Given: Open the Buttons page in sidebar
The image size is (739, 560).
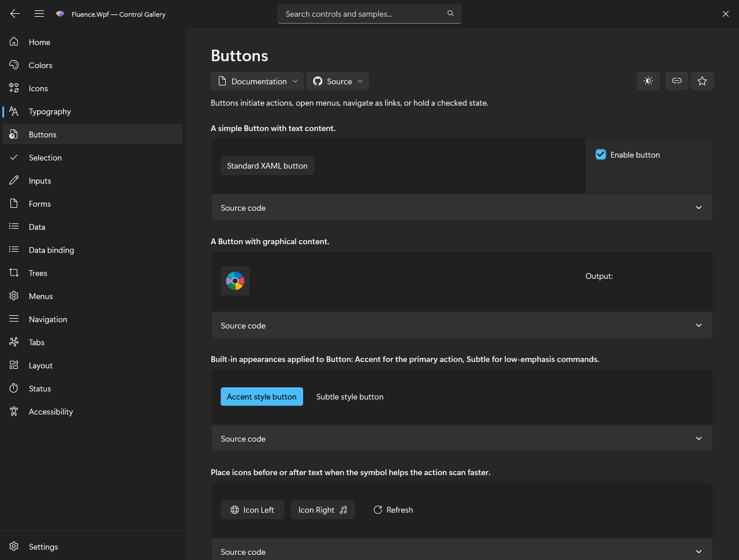Looking at the screenshot, I should pos(92,134).
